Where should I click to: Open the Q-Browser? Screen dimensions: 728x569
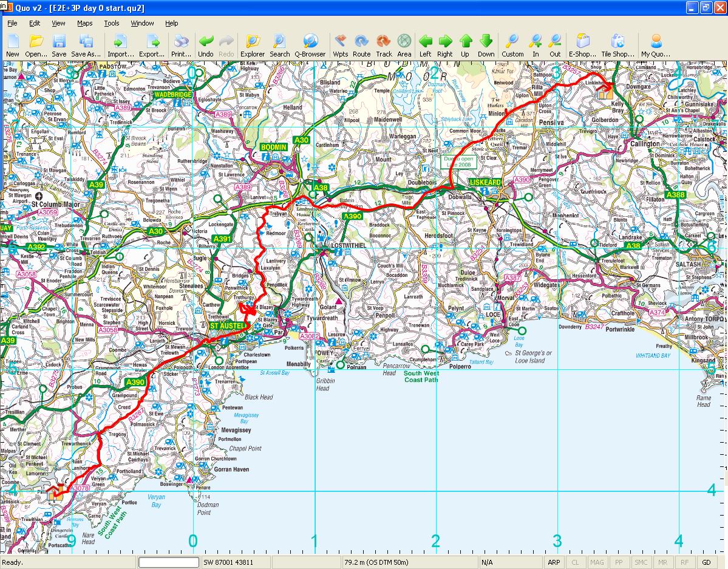[310, 46]
